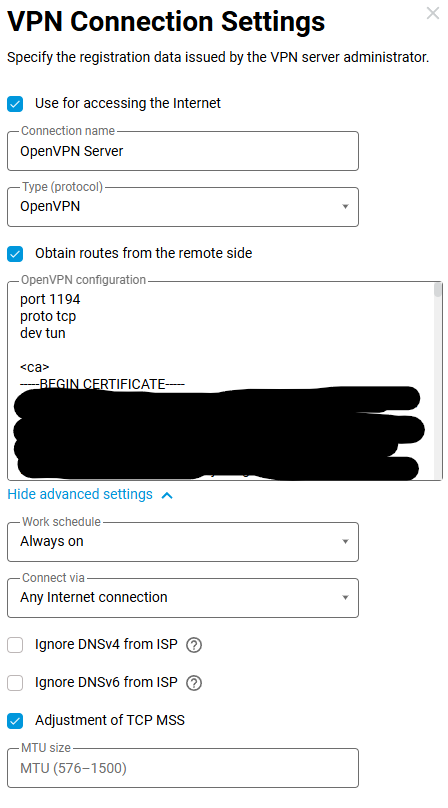Open help for Ignore DNSv4 from ISP
The image size is (448, 808).
(x=194, y=645)
